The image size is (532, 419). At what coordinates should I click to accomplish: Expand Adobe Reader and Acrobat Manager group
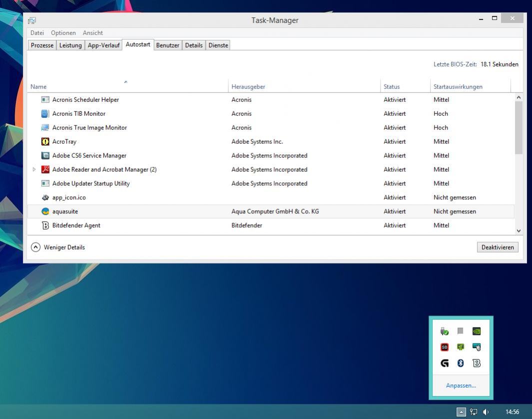point(34,169)
